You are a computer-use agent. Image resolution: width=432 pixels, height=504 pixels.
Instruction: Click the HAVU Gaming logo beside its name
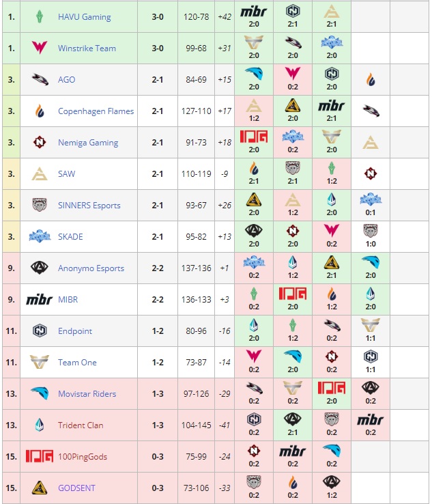[x=40, y=16]
